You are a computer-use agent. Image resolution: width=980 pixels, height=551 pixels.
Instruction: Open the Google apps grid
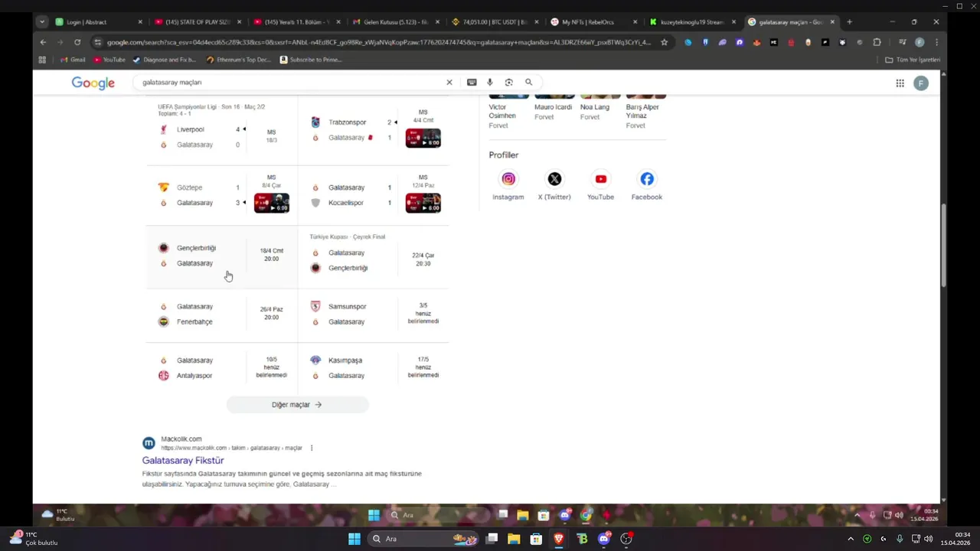click(x=900, y=83)
